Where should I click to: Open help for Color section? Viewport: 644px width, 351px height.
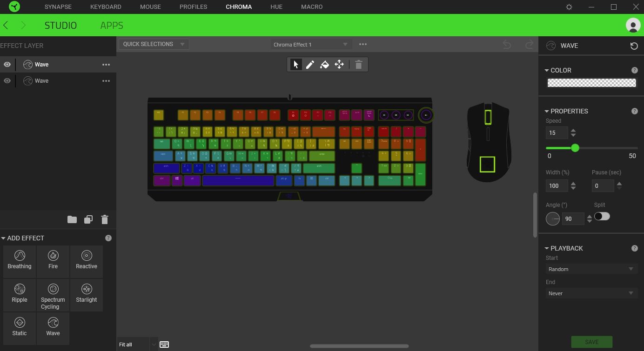pos(634,70)
